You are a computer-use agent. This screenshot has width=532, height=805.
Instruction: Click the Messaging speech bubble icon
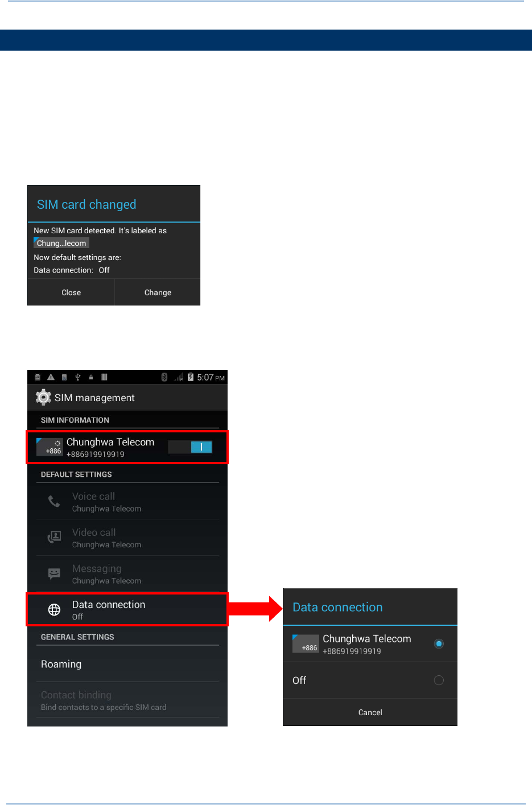click(x=54, y=573)
